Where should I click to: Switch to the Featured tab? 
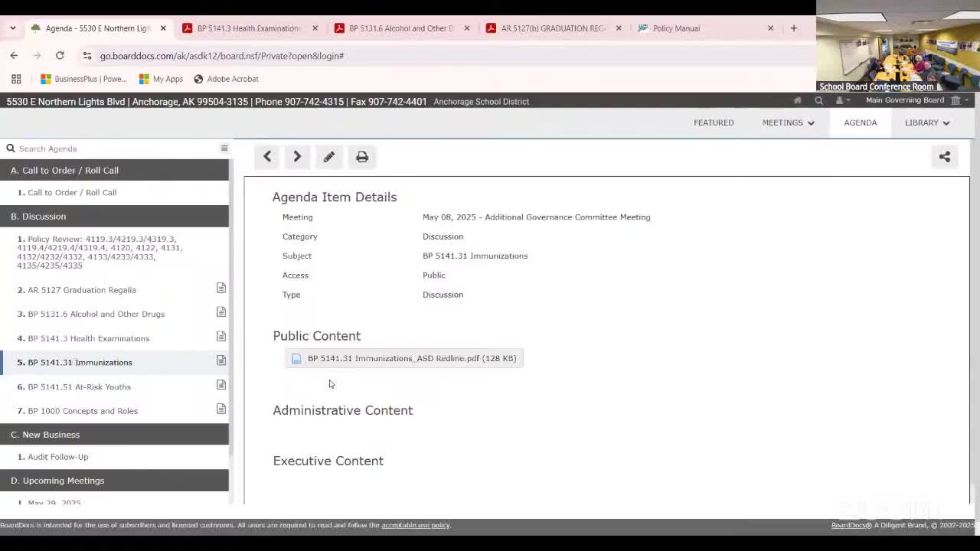tap(714, 122)
